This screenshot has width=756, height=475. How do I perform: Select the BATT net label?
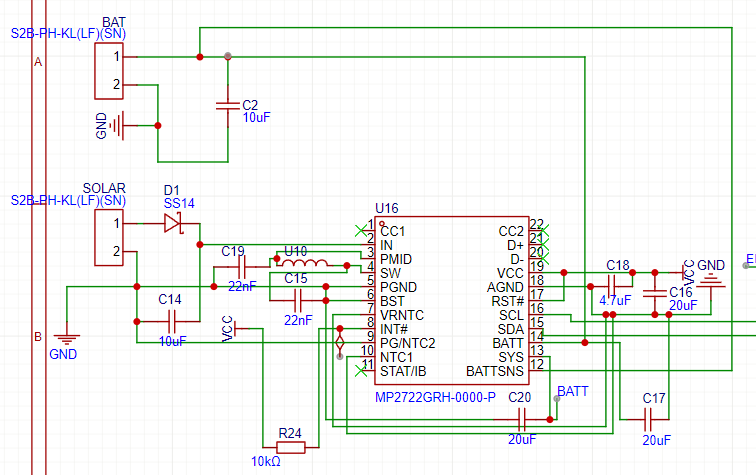[x=572, y=391]
